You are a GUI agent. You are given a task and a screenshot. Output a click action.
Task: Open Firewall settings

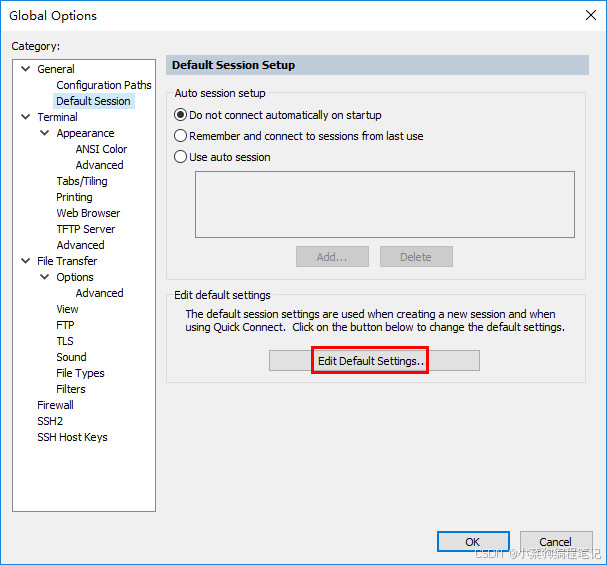(x=55, y=405)
